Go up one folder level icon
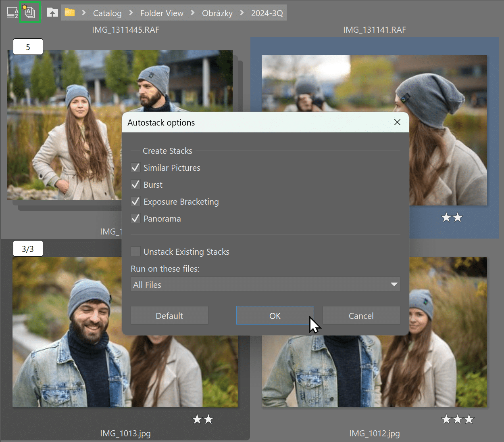This screenshot has width=504, height=442. tap(52, 13)
